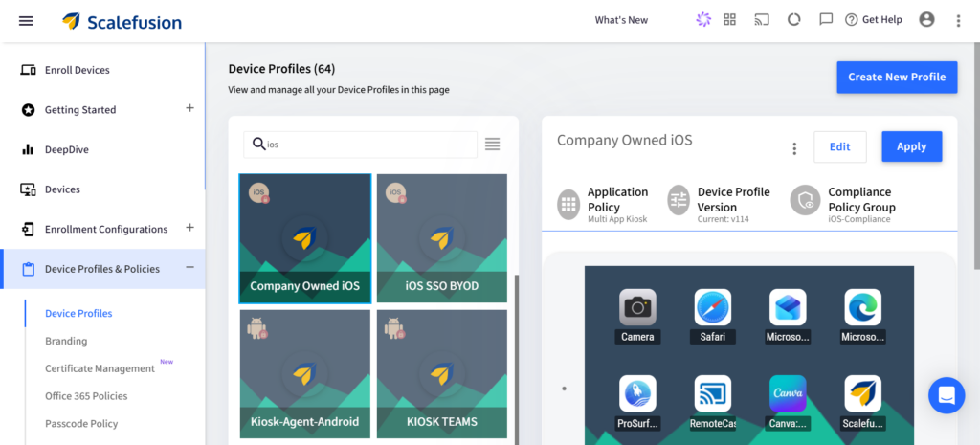Select the Kiosk-Agent-Android profile card
980x445 pixels.
305,374
